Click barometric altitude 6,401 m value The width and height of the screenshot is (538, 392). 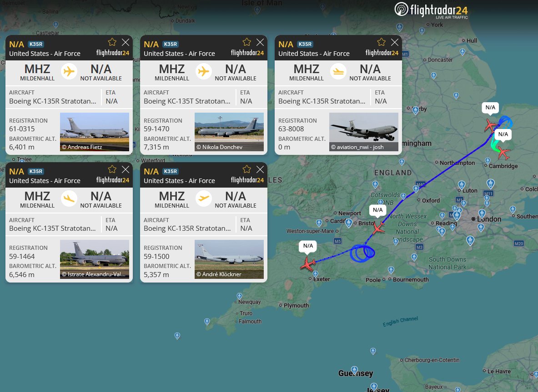click(22, 147)
